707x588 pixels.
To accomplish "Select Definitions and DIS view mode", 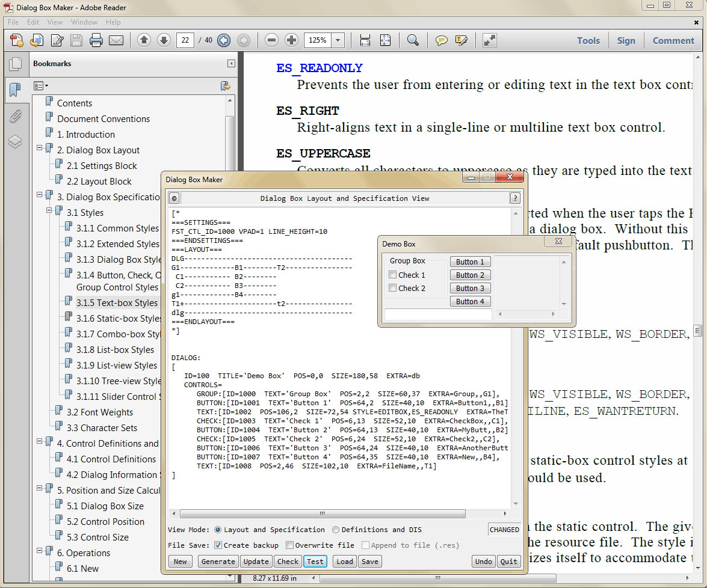I will pyautogui.click(x=336, y=530).
